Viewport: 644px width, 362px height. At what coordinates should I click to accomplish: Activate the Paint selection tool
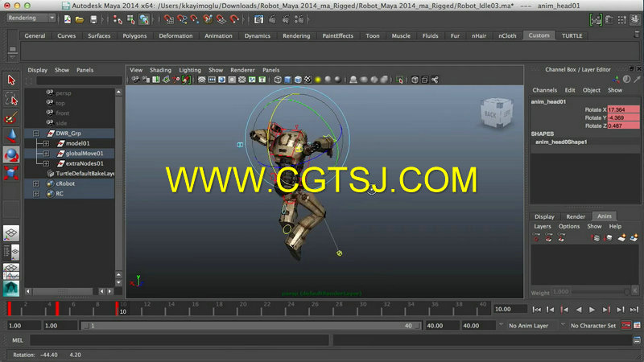tap(11, 117)
